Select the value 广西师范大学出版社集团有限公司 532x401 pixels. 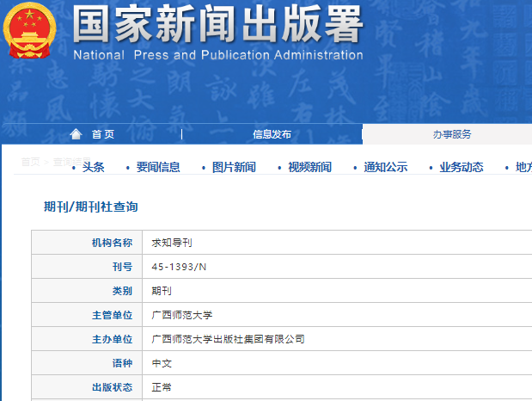pyautogui.click(x=228, y=339)
